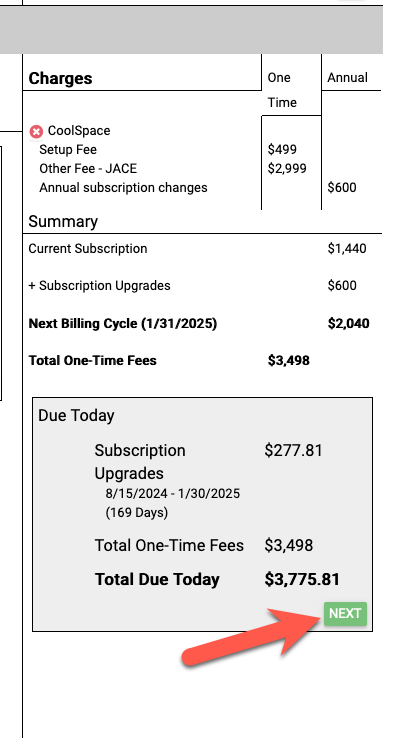Viewport: 396px width, 738px height.
Task: Click the green NEXT button
Action: [345, 614]
